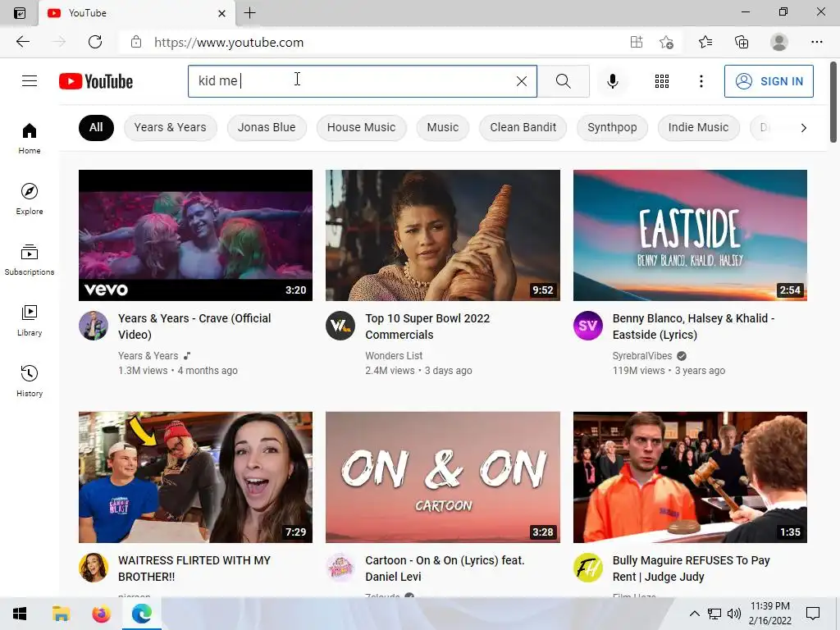
Task: Open the Wonders List channel name
Action: (x=394, y=356)
